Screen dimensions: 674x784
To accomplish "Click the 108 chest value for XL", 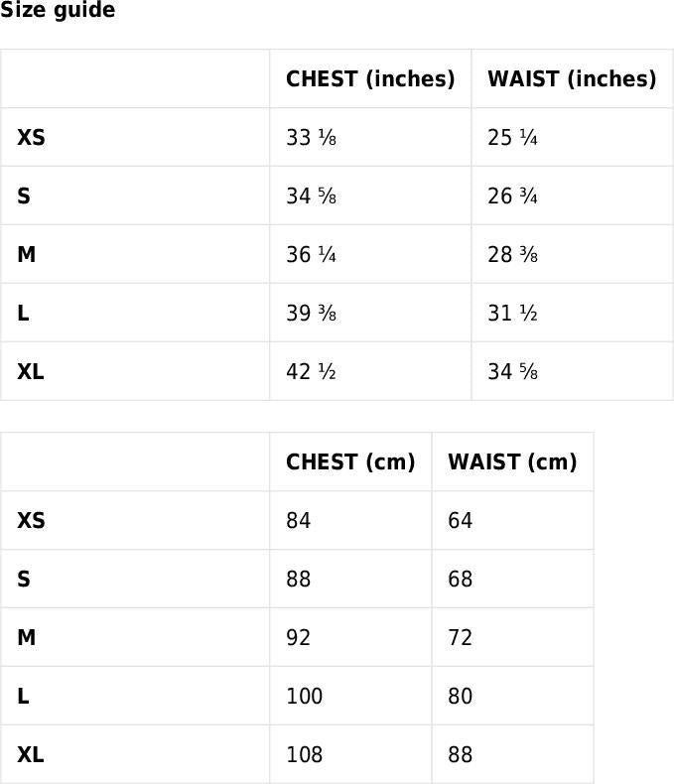I will point(305,755).
